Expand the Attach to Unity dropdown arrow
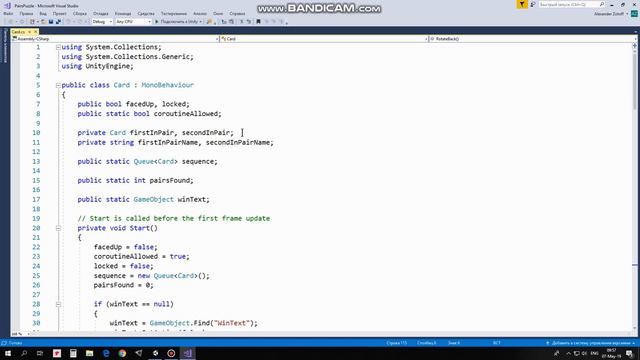This screenshot has width=640, height=360. point(200,22)
